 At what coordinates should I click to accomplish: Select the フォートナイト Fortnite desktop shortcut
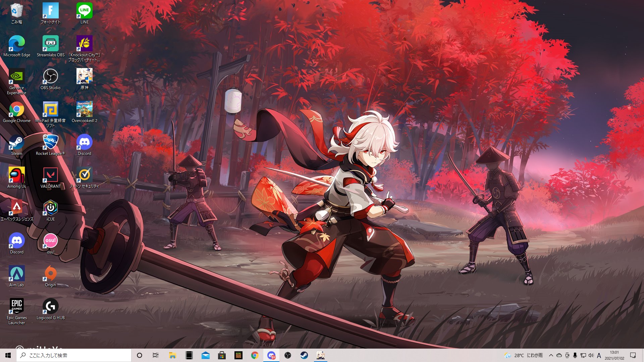(x=50, y=13)
